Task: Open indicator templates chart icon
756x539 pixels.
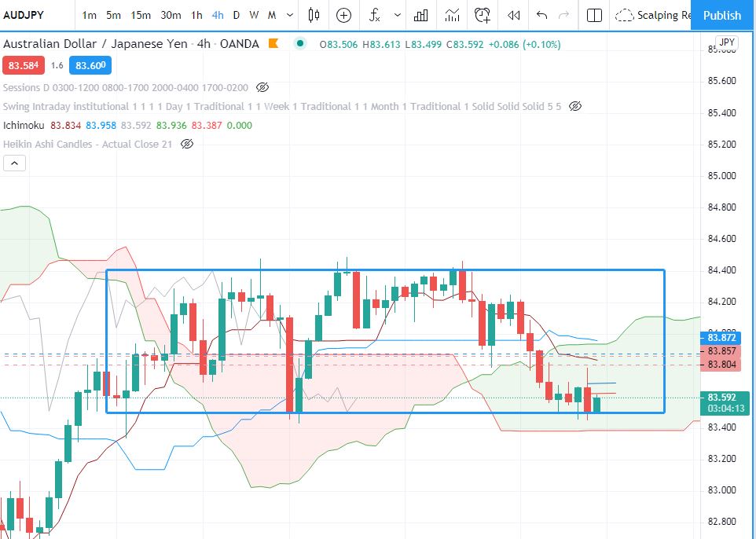Action: pos(452,16)
